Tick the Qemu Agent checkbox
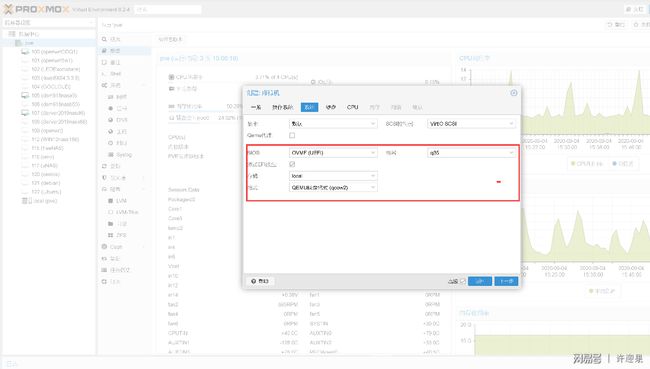650x369 pixels. pos(292,135)
